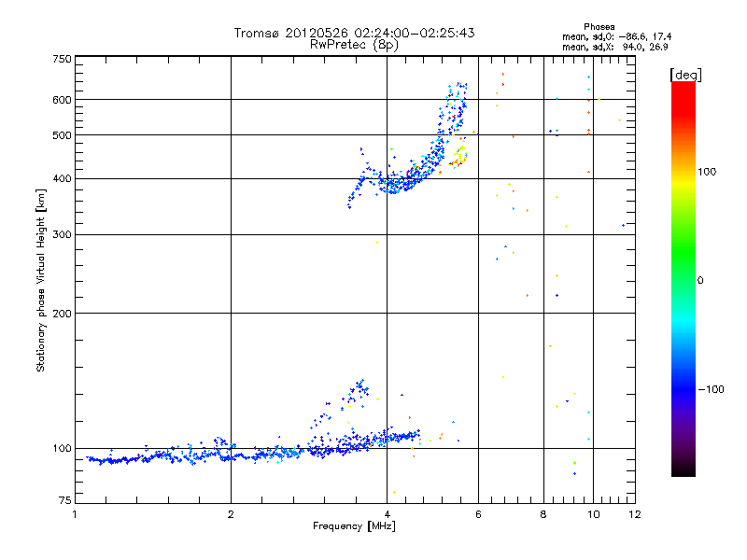This screenshot has height=560, width=747.
Task: Click the yellow-orange echo cluster near 5.5 MHz
Action: point(458,156)
